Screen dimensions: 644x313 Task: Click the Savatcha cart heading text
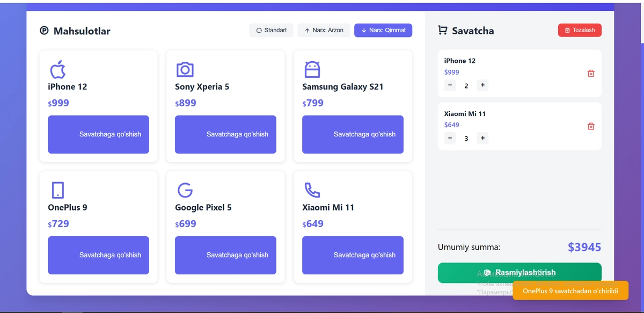[473, 31]
